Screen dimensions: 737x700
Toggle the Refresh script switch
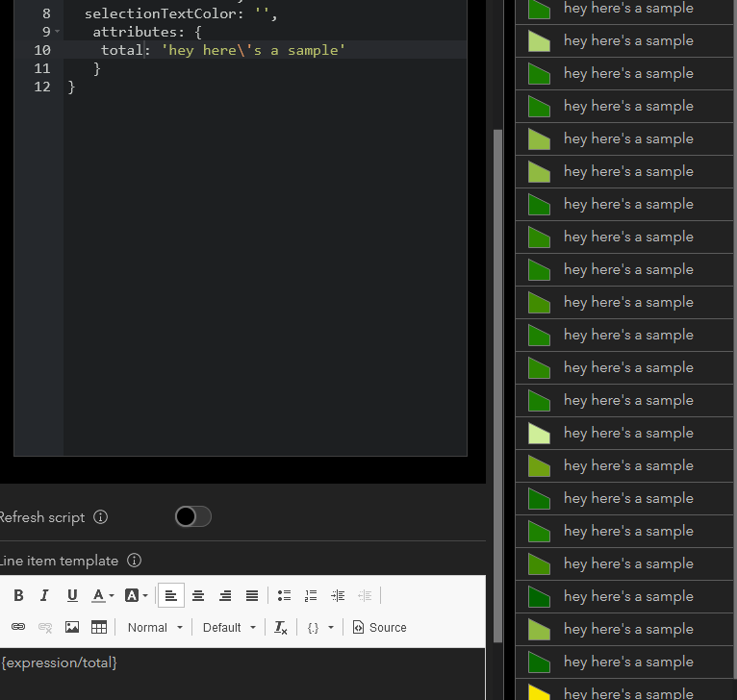tap(193, 516)
